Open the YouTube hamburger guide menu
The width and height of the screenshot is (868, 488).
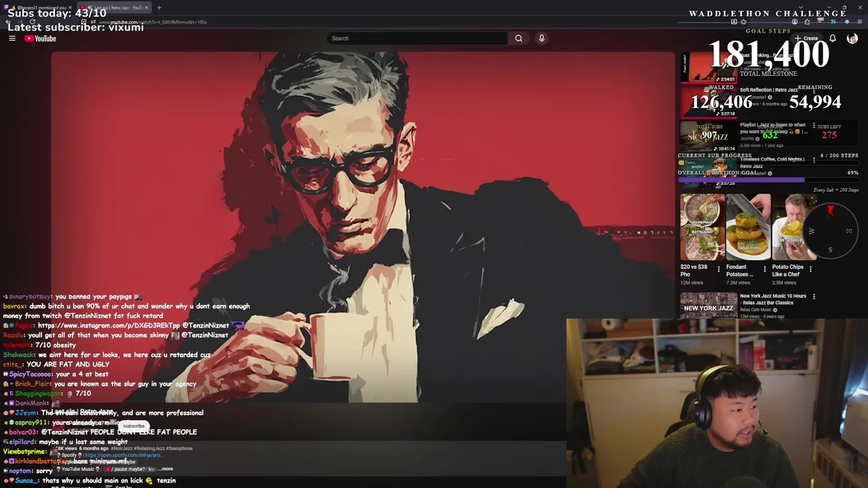tap(12, 39)
